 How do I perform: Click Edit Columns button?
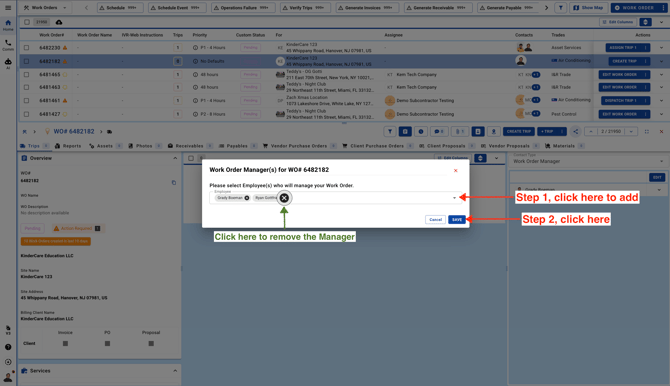[x=618, y=22]
